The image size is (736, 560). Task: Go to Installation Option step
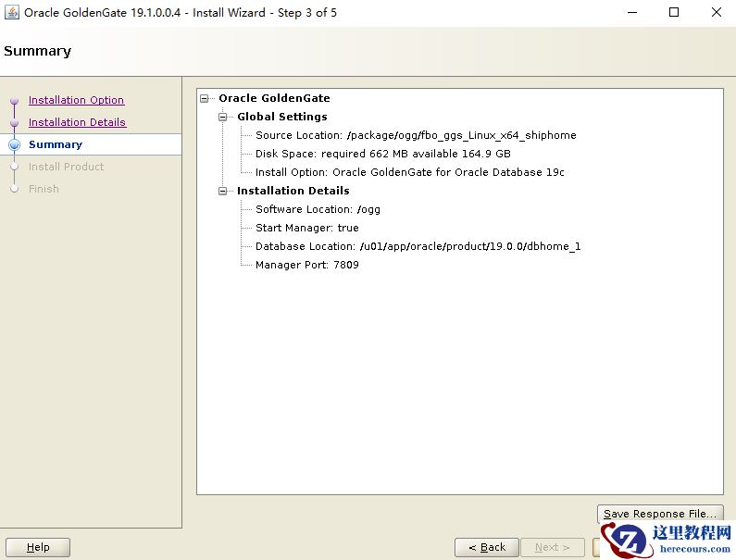point(76,100)
